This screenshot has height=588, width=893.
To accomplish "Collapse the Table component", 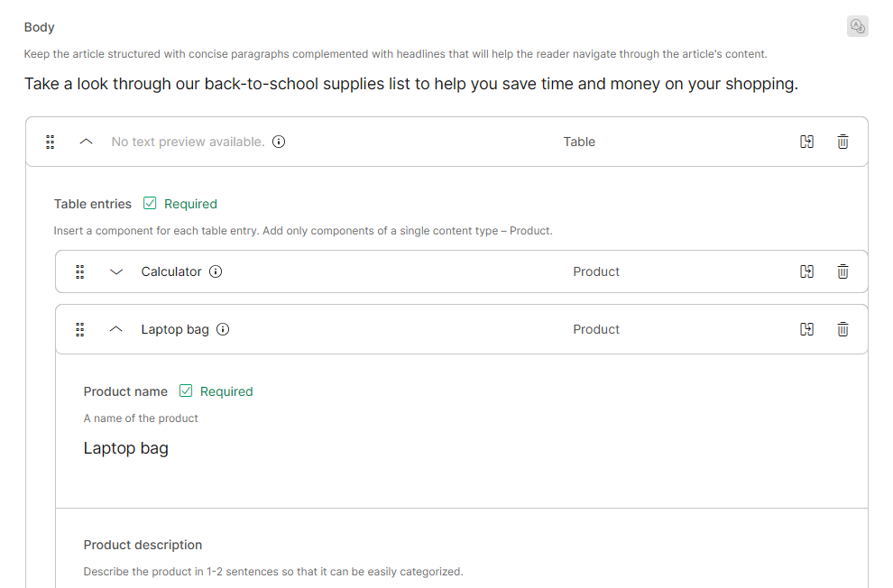I will tap(87, 142).
